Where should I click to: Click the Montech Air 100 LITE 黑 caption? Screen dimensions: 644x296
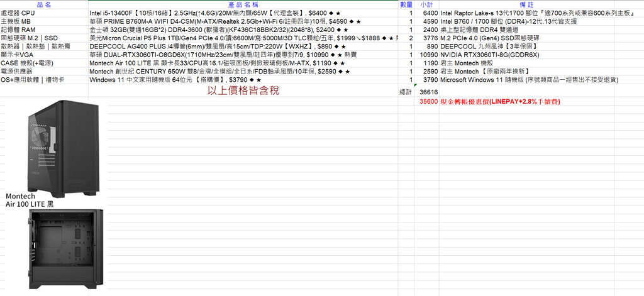pyautogui.click(x=30, y=200)
